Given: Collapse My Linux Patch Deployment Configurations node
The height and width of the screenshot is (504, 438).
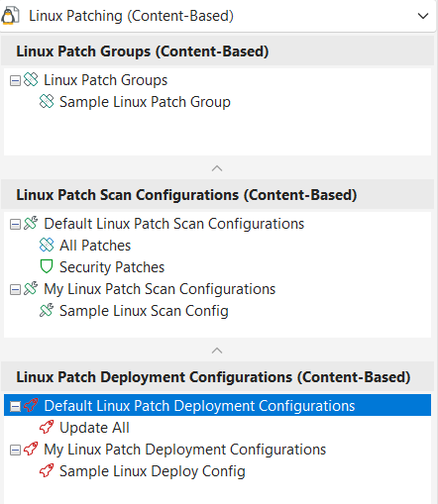Looking at the screenshot, I should pos(15,450).
